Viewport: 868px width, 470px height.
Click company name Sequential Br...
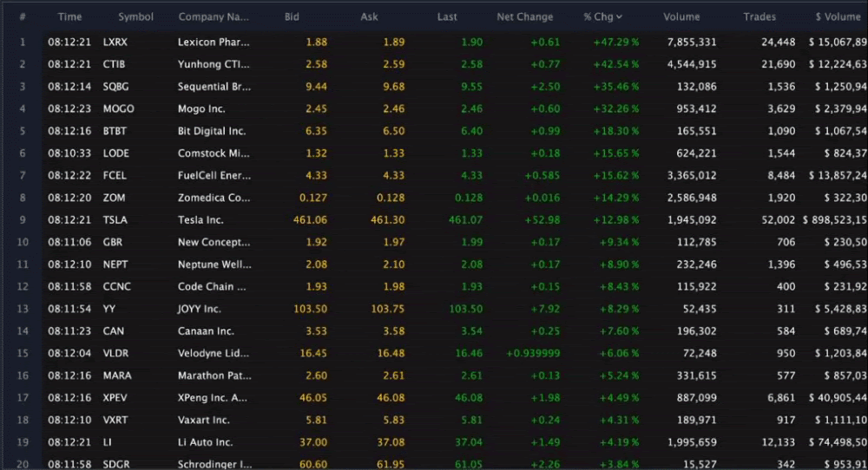(x=214, y=86)
